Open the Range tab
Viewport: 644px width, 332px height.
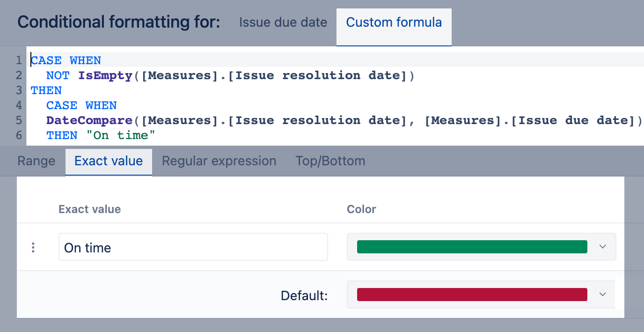36,161
